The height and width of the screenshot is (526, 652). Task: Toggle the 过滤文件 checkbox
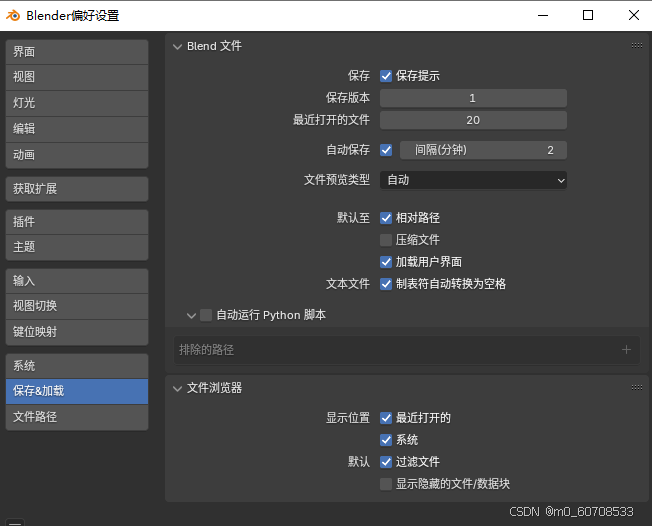click(x=386, y=462)
